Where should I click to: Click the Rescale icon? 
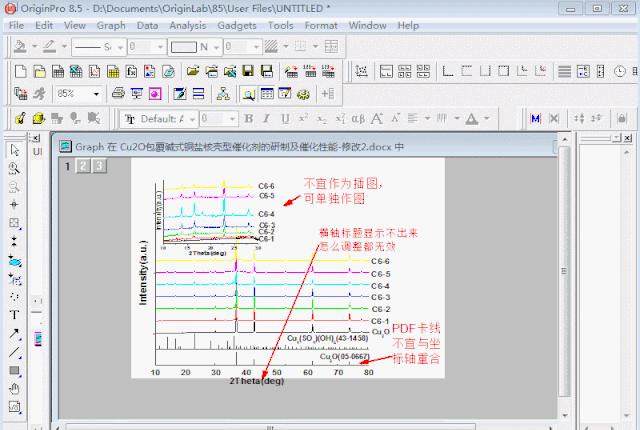361,71
